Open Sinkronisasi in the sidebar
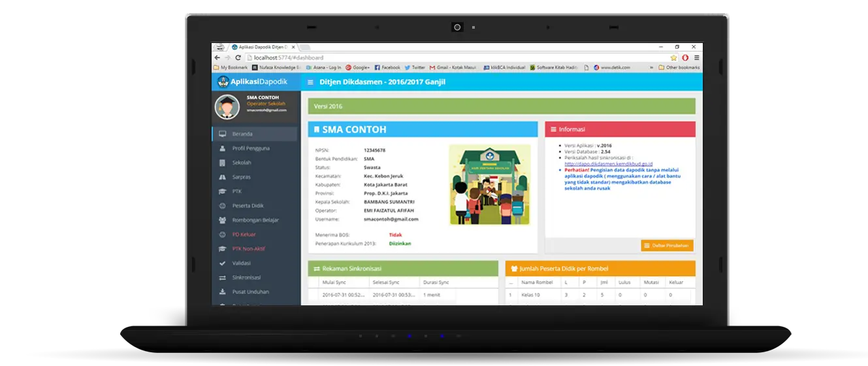This screenshot has height=366, width=868. pyautogui.click(x=246, y=277)
